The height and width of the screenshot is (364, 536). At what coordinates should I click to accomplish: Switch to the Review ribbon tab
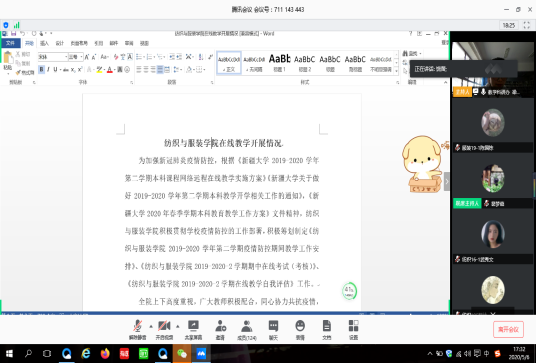point(129,43)
